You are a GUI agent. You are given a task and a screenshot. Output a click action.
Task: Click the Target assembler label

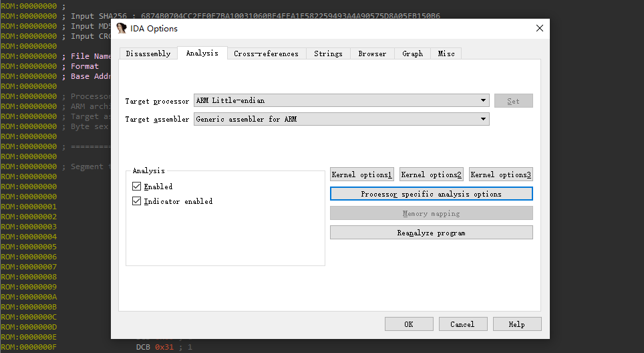coord(157,119)
